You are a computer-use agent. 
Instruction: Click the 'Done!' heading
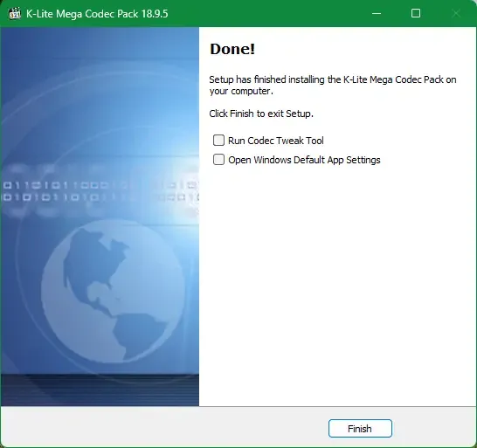pyautogui.click(x=232, y=49)
